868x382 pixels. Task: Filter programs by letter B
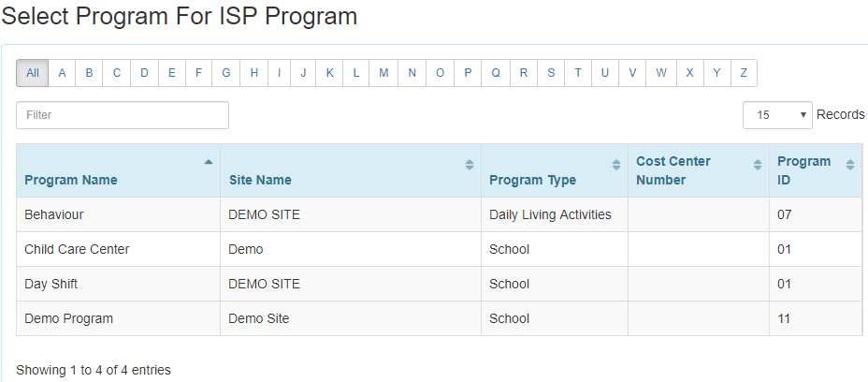click(x=89, y=73)
